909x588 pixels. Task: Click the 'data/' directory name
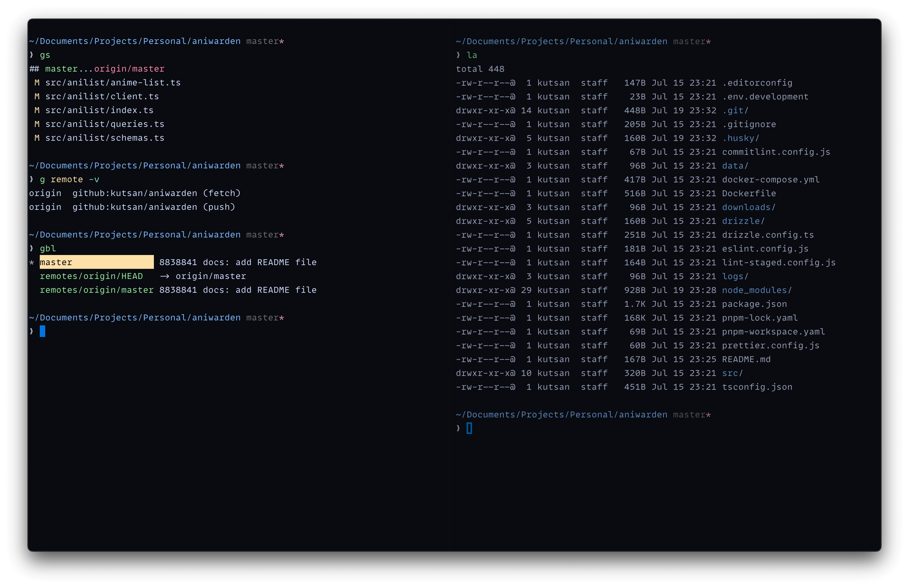coord(735,166)
